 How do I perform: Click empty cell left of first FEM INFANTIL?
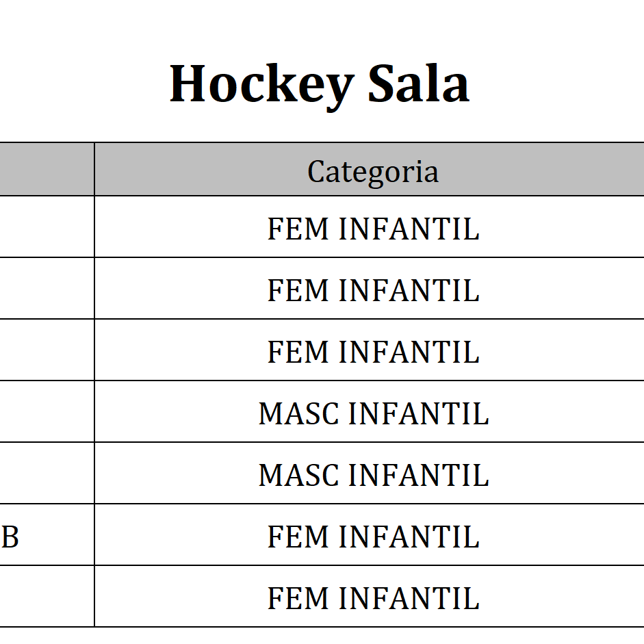coord(47,227)
